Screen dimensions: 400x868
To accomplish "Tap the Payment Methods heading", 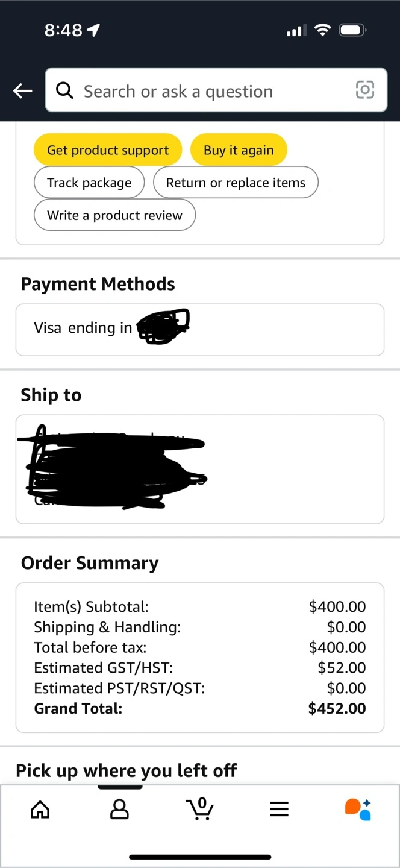I will 98,284.
